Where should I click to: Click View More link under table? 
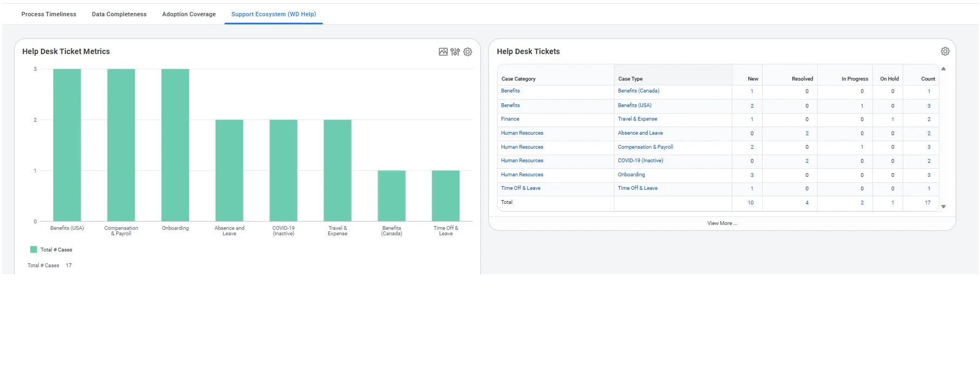(x=722, y=223)
